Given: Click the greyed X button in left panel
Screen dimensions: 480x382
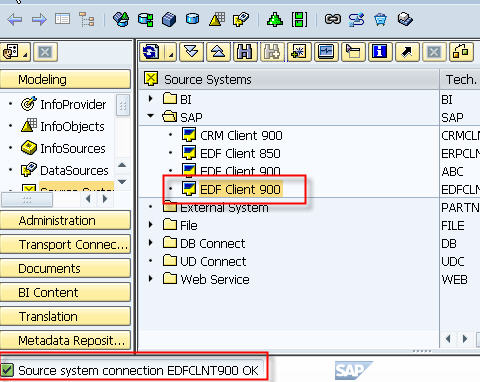Looking at the screenshot, I should pos(45,52).
